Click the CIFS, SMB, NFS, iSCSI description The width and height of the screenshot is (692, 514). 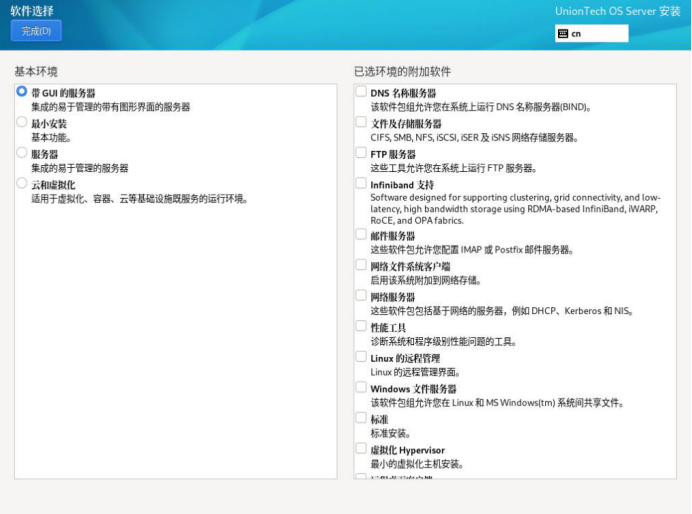pyautogui.click(x=474, y=138)
